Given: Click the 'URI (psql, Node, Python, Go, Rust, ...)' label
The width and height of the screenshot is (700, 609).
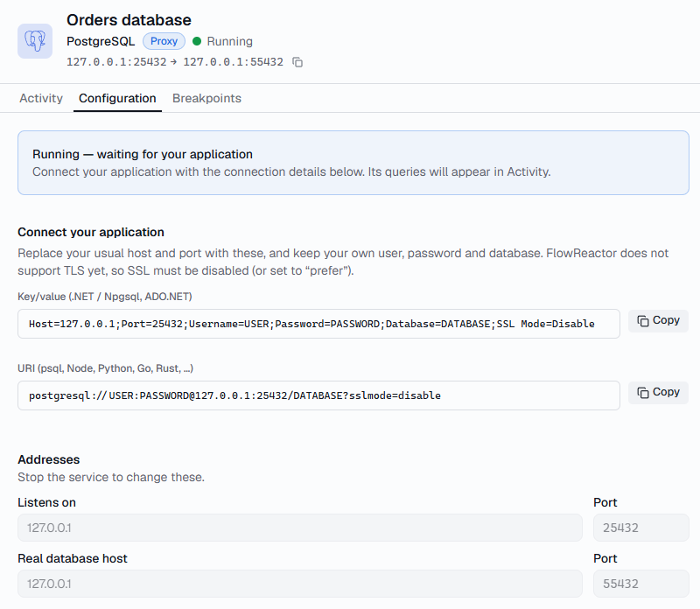Looking at the screenshot, I should [x=105, y=368].
